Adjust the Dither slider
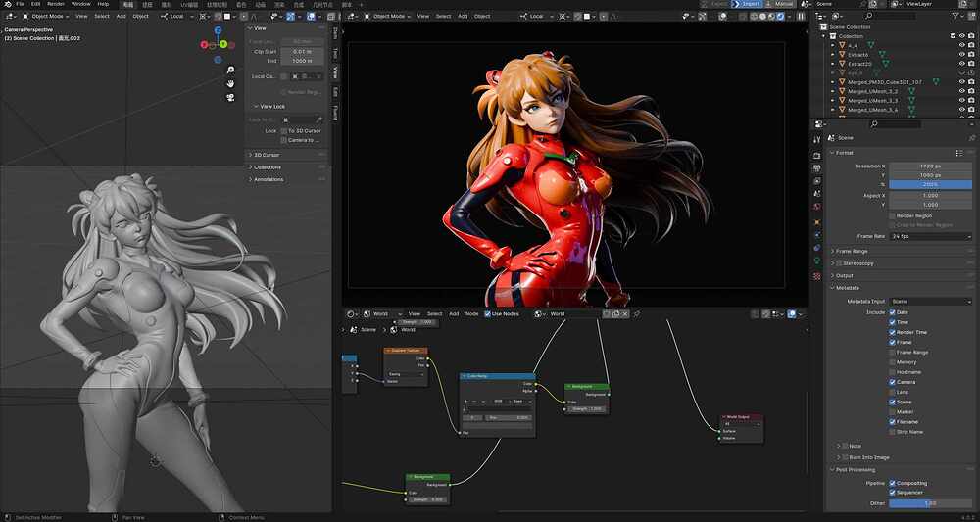This screenshot has height=522, width=980. coord(931,503)
